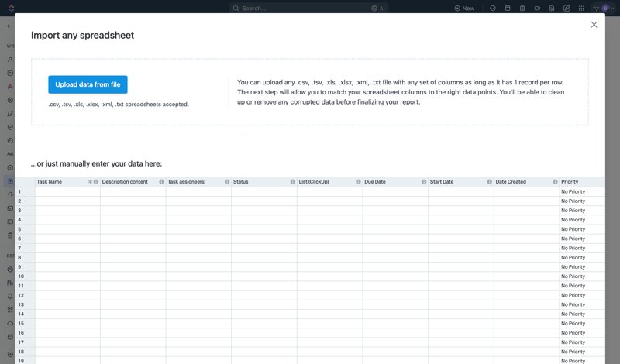The image size is (620, 364).
Task: Open the cube icon in left sidebar
Action: coord(10,167)
